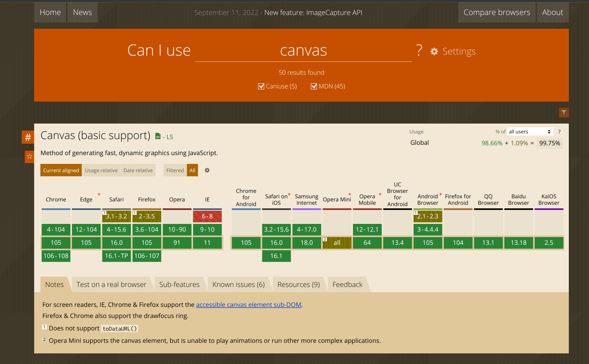Select the Usage relative view
The width and height of the screenshot is (589, 364).
101,170
